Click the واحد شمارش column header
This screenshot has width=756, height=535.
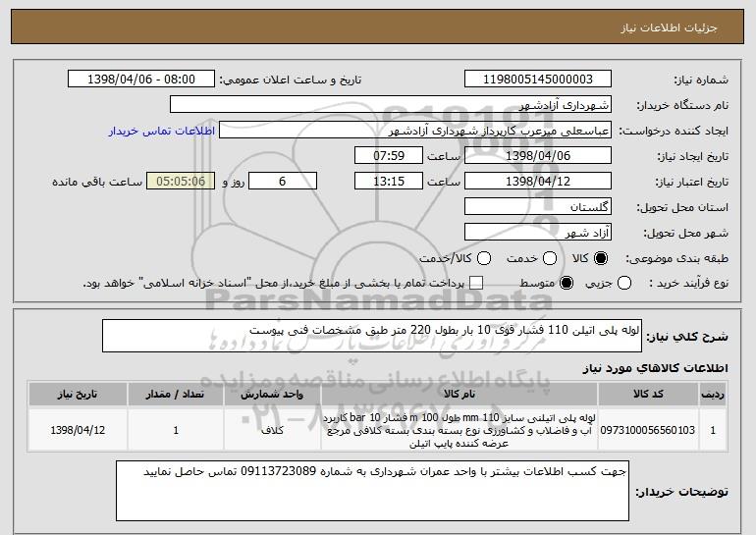point(272,395)
